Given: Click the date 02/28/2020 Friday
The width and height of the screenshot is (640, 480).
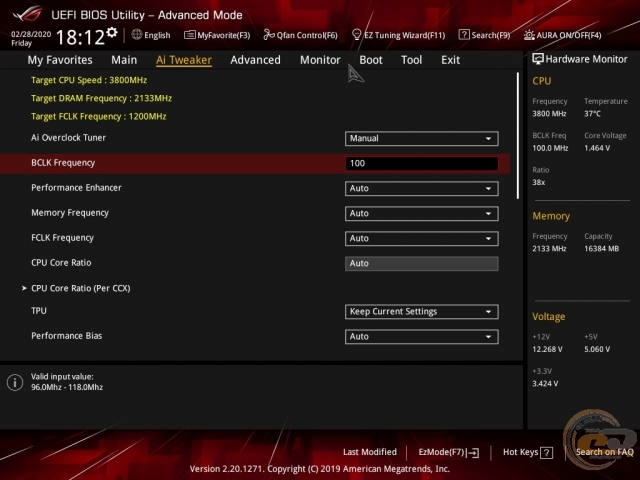Looking at the screenshot, I should click(31, 38).
